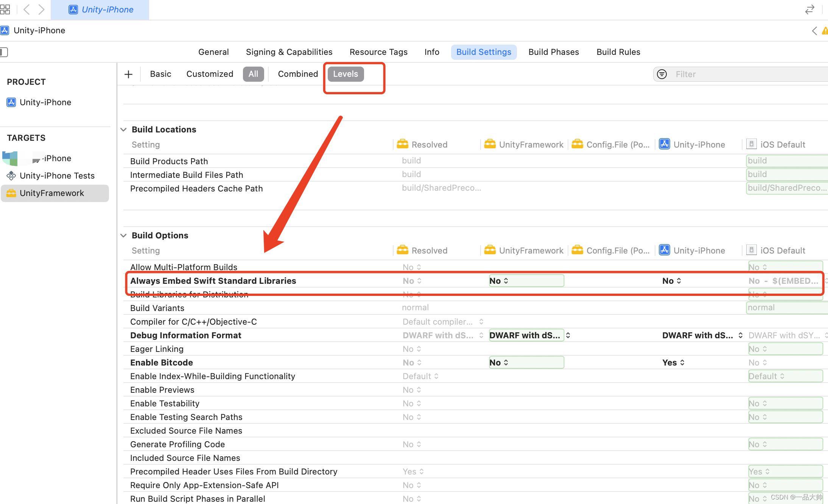
Task: Toggle the Combined view mode
Action: 298,74
